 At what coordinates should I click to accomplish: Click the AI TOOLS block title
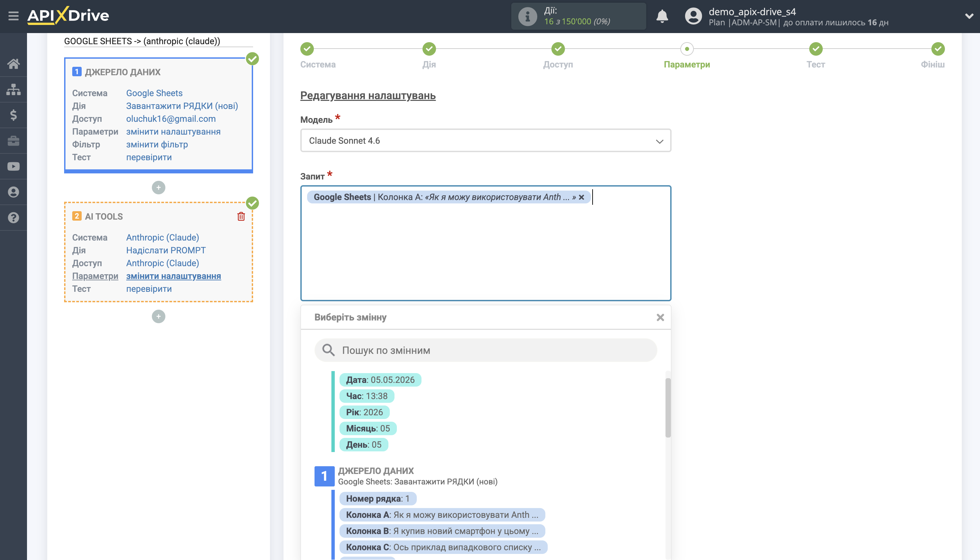[x=104, y=217]
